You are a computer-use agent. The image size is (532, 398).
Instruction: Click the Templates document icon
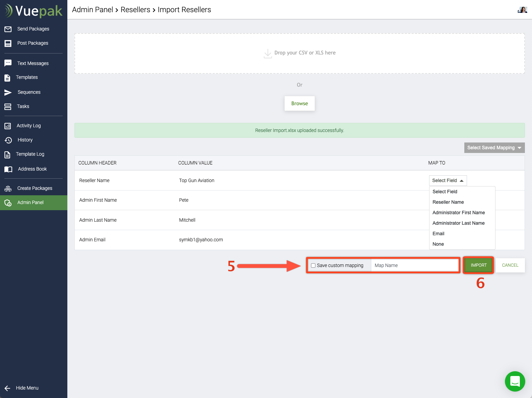pyautogui.click(x=7, y=78)
